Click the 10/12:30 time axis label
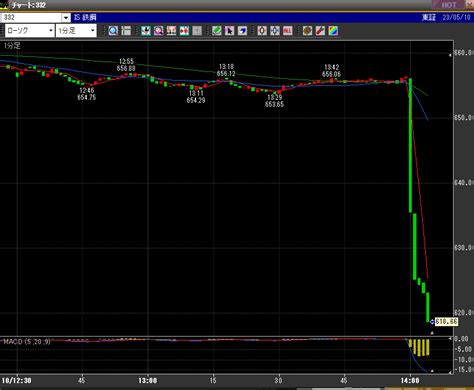Image resolution: width=474 pixels, height=390 pixels. (x=17, y=380)
